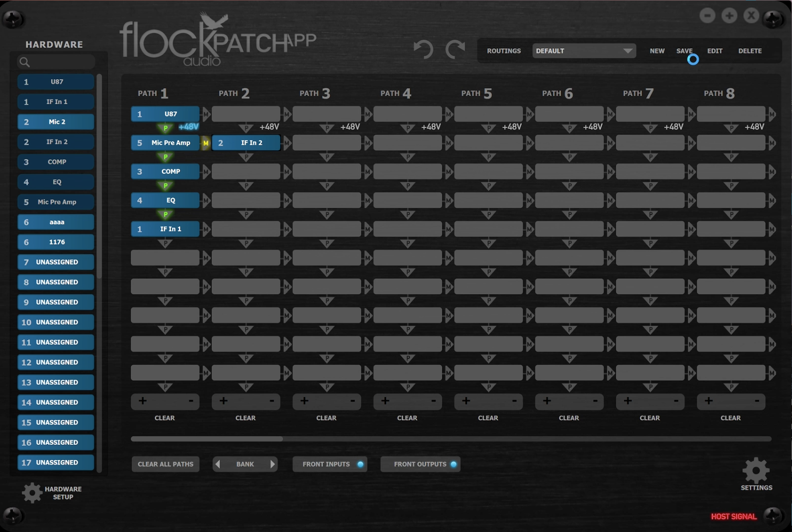Image resolution: width=792 pixels, height=532 pixels.
Task: Enable +48V phantom power on Path 8
Action: 754,126
